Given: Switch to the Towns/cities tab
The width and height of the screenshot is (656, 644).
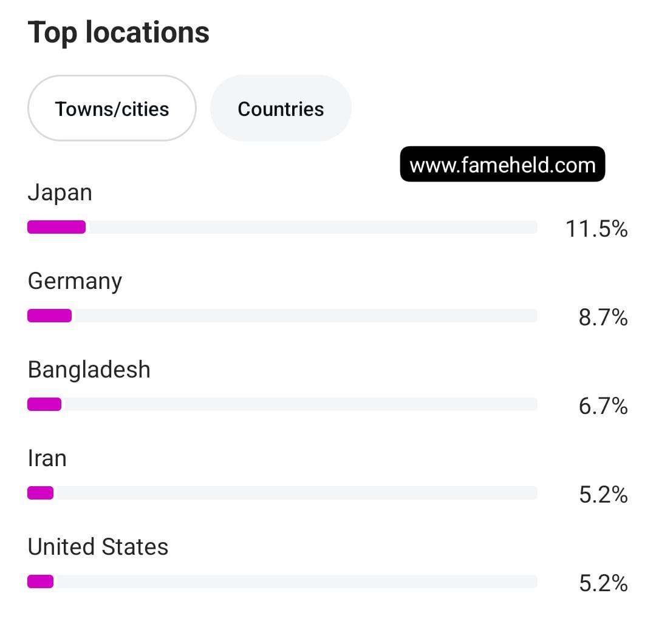Looking at the screenshot, I should [112, 109].
